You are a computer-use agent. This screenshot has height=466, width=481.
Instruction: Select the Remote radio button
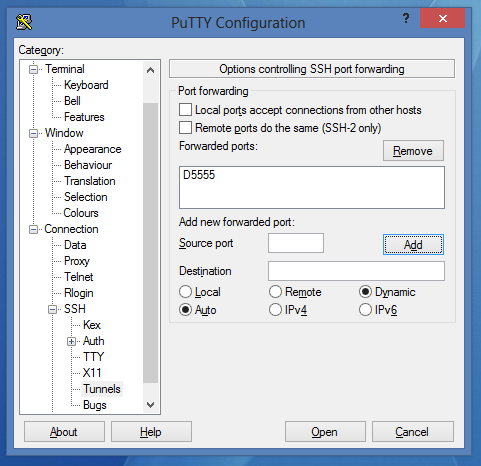(x=275, y=292)
